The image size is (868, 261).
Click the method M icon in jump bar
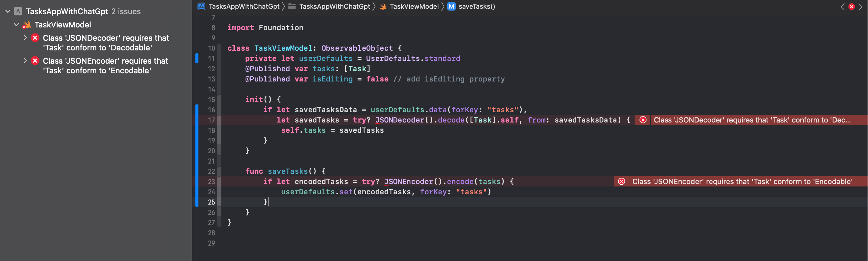coord(451,6)
